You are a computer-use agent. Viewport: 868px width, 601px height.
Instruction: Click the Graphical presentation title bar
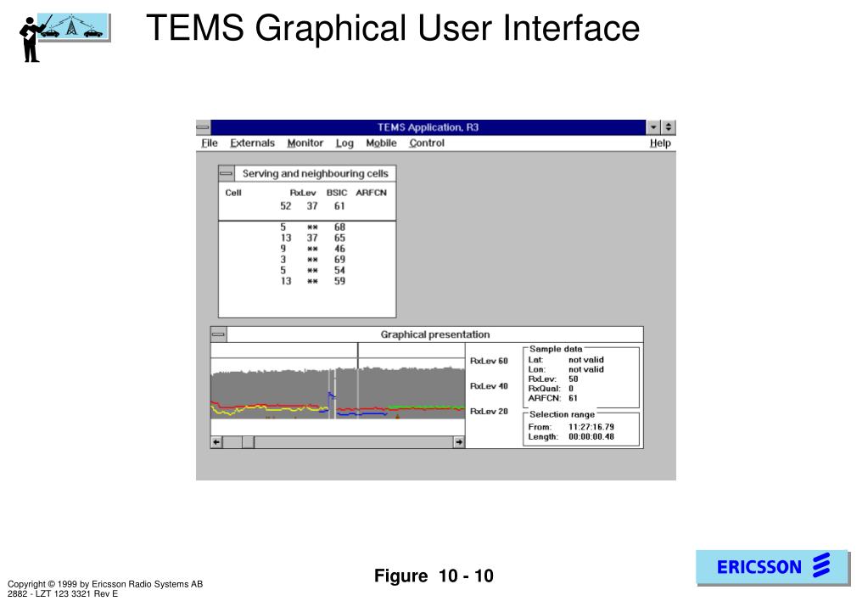434,334
